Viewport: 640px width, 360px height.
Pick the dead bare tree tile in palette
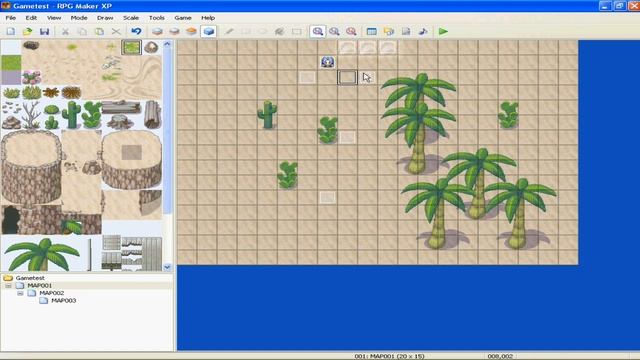[31, 115]
